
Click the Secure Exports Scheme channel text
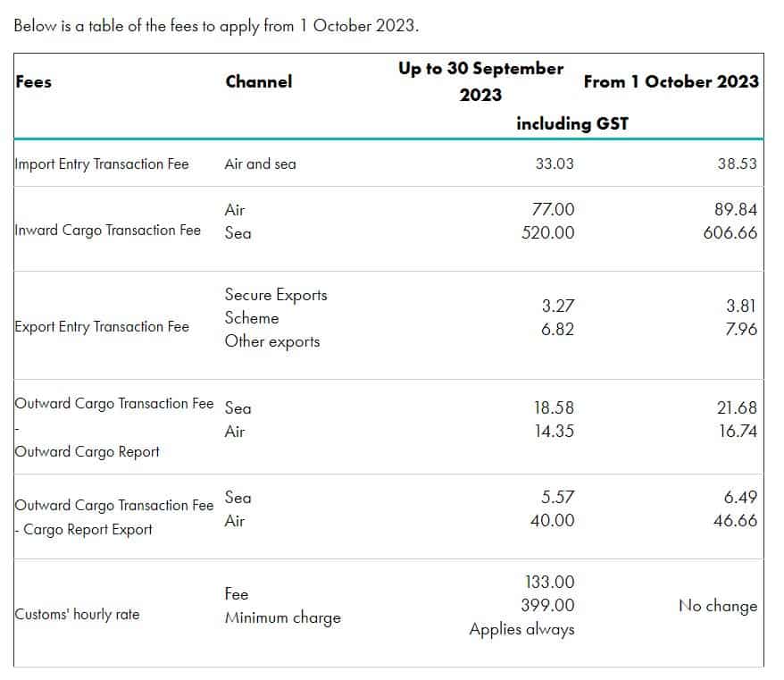point(276,306)
